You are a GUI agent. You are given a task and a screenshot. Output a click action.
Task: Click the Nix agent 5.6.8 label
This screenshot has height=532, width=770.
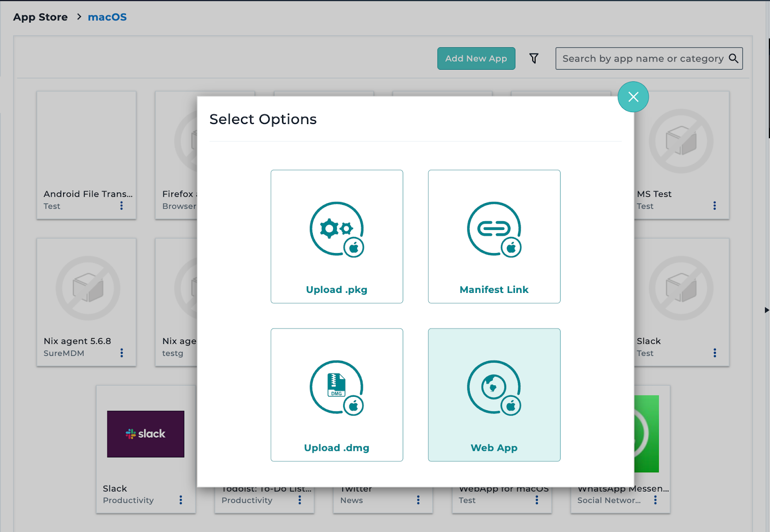pos(77,341)
